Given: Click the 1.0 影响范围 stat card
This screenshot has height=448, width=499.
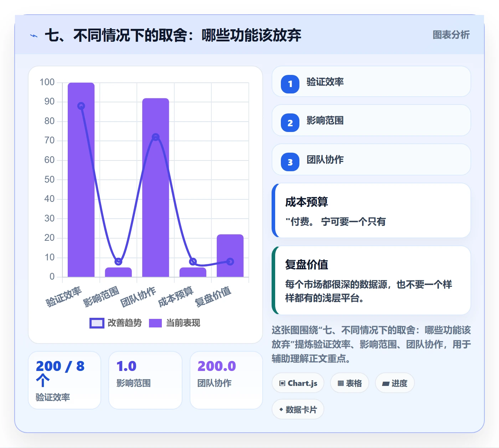Looking at the screenshot, I should [x=145, y=380].
